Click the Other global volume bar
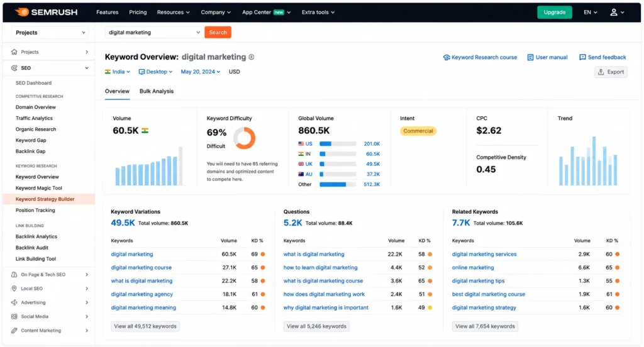This screenshot has height=347, width=644. coord(338,184)
